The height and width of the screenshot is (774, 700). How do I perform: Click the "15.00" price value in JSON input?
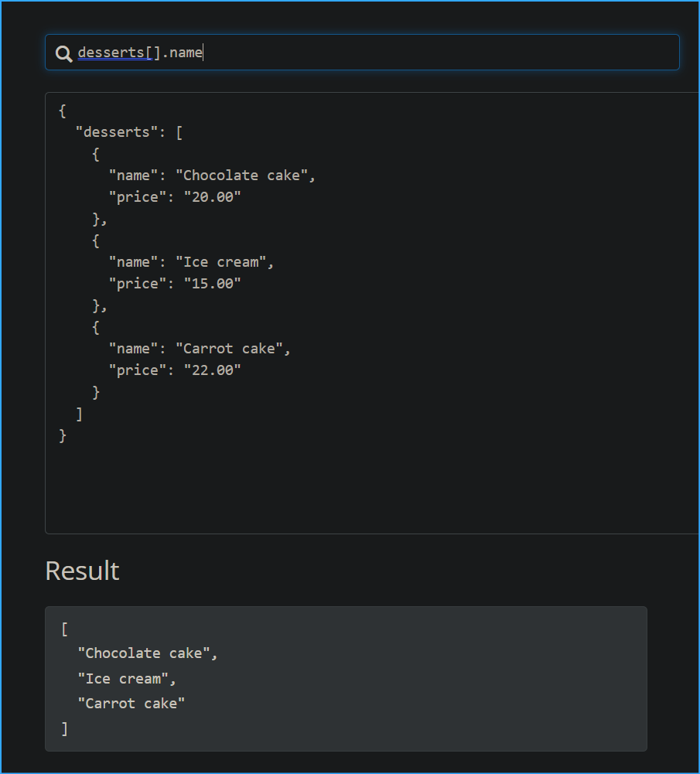(x=212, y=284)
